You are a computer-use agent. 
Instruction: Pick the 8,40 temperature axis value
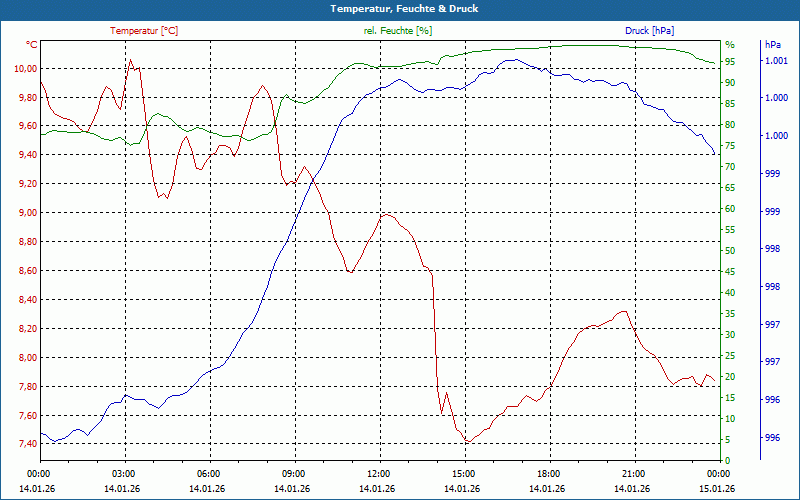tap(28, 300)
